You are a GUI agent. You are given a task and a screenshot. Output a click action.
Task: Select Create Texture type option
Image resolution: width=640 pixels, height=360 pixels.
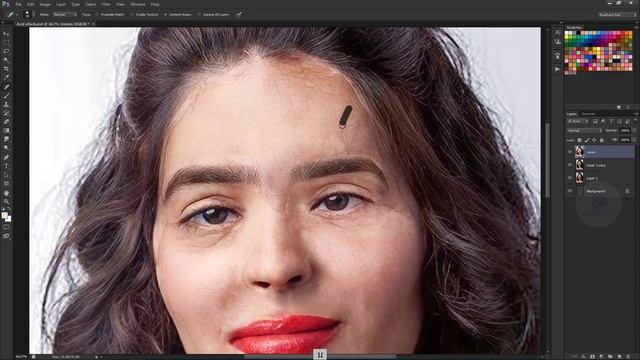click(x=144, y=14)
